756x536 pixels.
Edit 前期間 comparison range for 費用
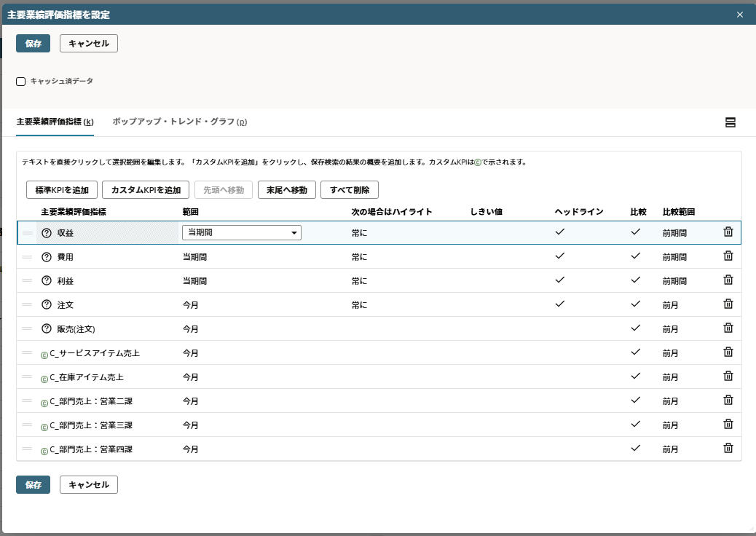(674, 257)
